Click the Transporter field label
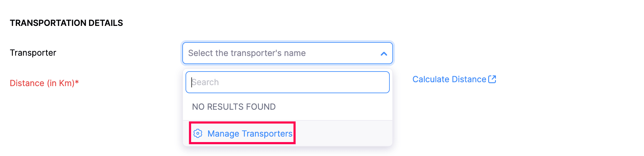644x156 pixels. click(33, 53)
